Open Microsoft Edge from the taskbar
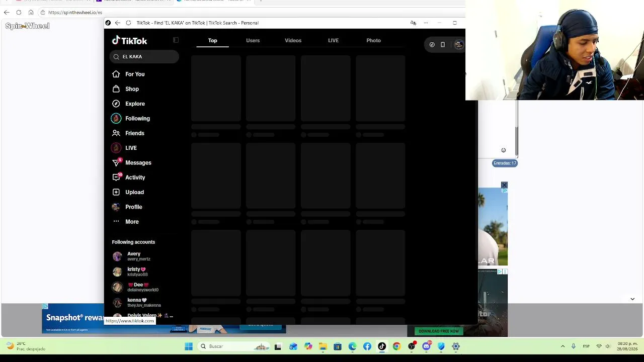Image resolution: width=644 pixels, height=362 pixels. 352,346
